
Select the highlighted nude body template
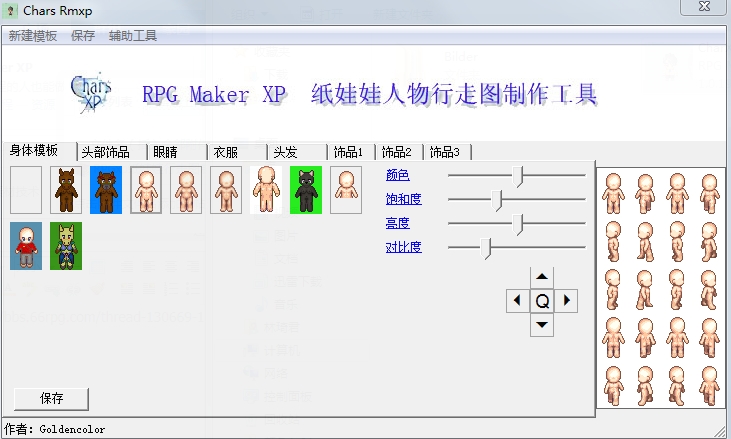(146, 190)
